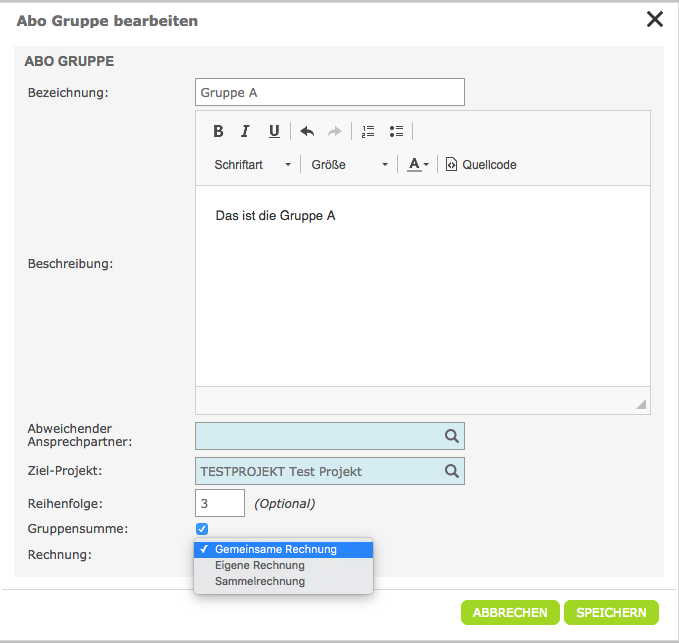
Task: Insert a bulleted list
Action: [x=396, y=131]
